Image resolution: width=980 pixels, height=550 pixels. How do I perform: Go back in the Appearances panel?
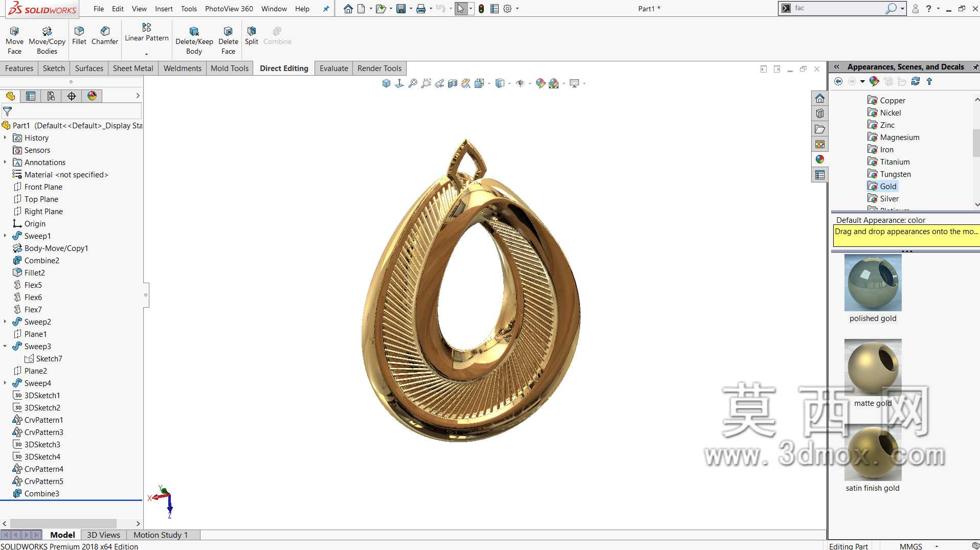pyautogui.click(x=838, y=81)
